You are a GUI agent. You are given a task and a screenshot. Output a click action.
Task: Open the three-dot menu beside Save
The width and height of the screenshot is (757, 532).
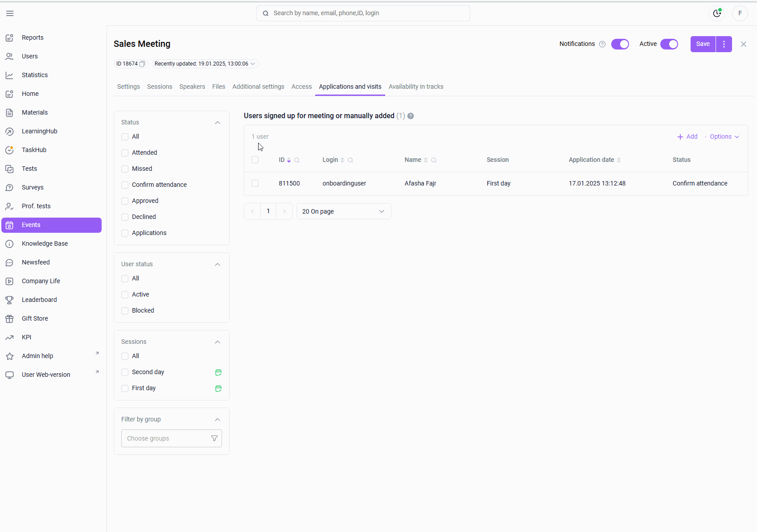pyautogui.click(x=724, y=44)
